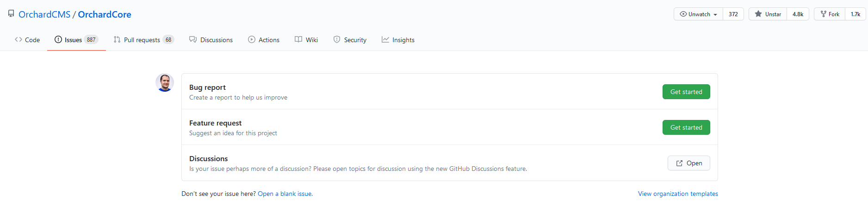Screen dimensions: 868x207
Task: Open the Discussions tab
Action: 211,40
